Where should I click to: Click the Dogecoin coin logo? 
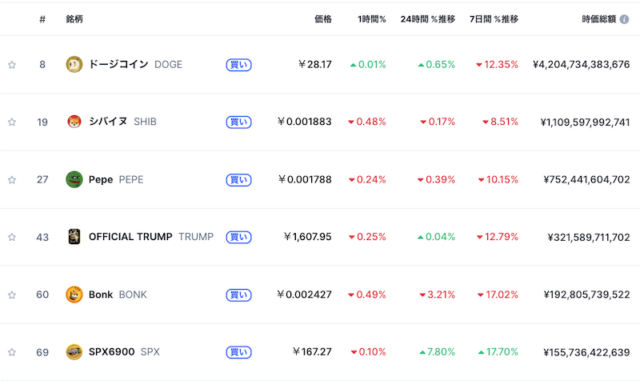click(x=74, y=65)
